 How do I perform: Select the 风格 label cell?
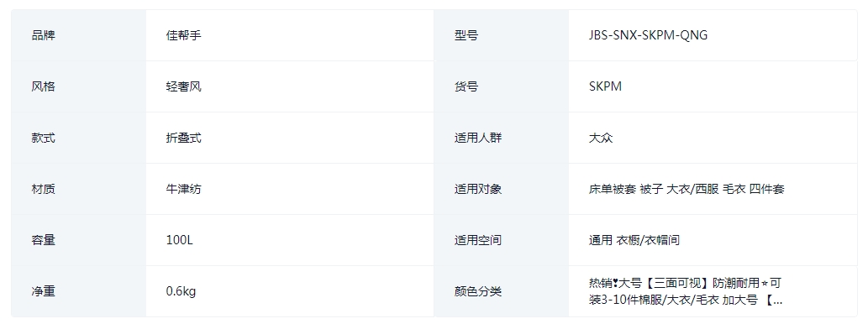[79, 86]
